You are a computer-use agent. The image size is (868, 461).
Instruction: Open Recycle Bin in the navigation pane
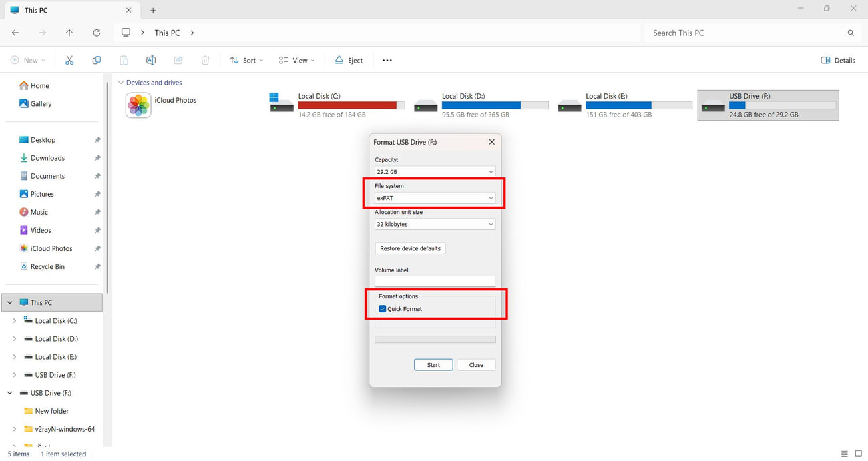point(42,266)
